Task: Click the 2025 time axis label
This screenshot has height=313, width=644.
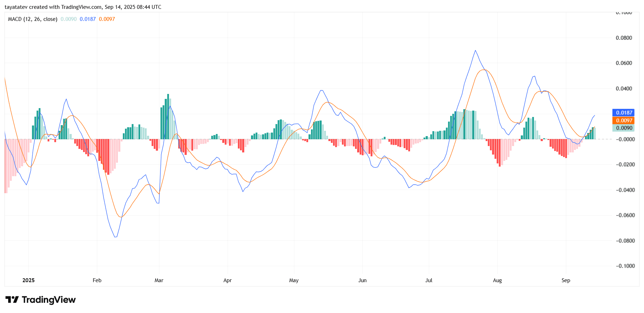Action: 28,280
